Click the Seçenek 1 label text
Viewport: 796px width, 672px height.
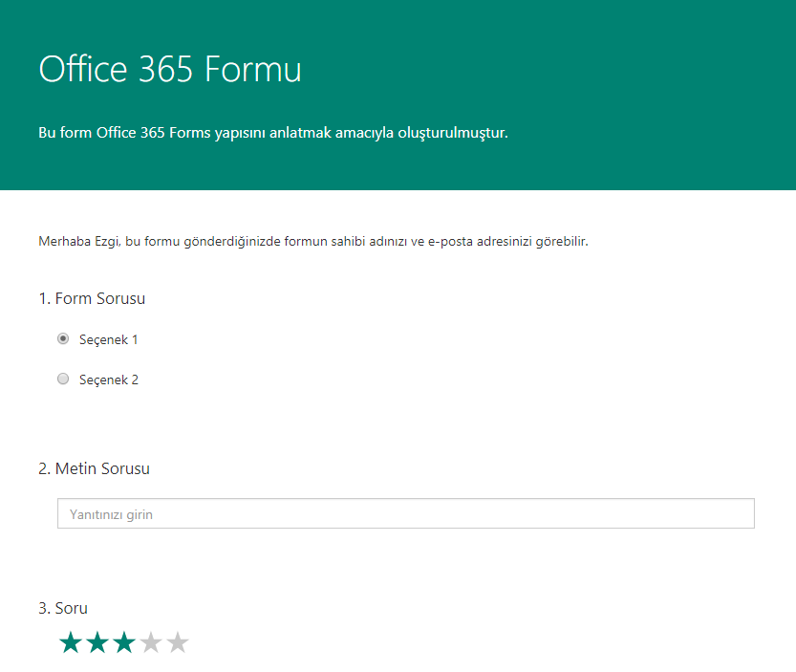click(109, 339)
